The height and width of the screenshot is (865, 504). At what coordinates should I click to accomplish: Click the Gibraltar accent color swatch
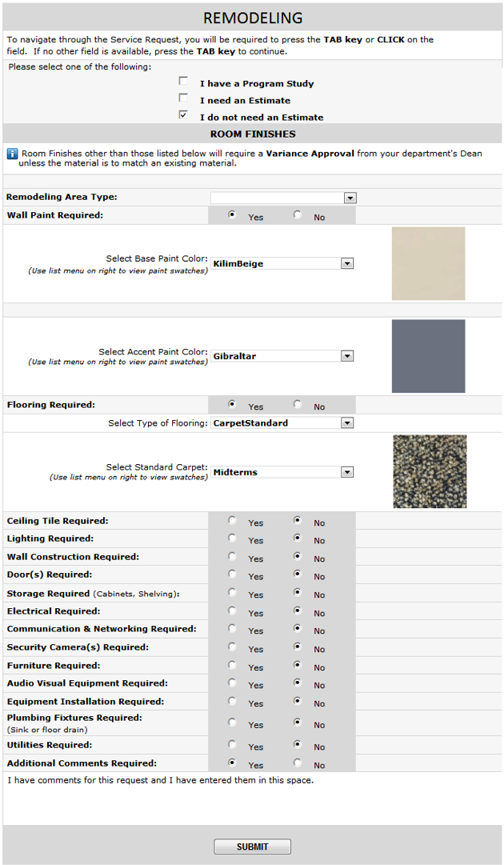[428, 356]
